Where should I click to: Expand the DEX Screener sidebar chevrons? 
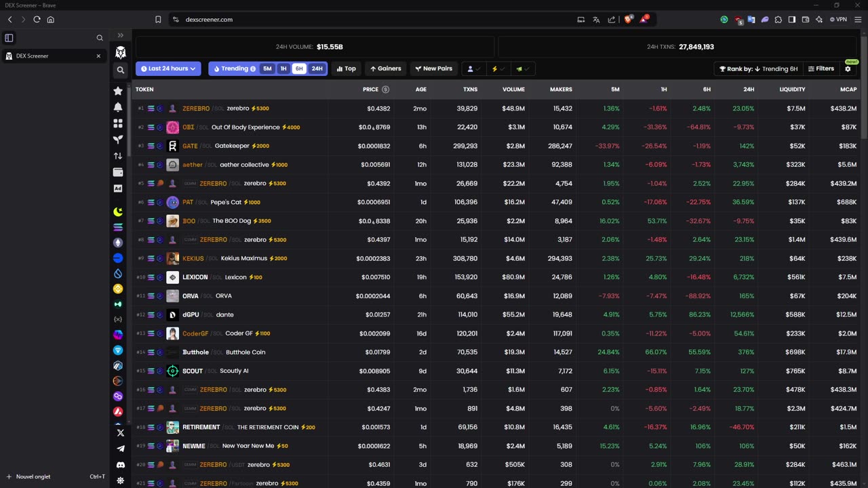pos(121,35)
